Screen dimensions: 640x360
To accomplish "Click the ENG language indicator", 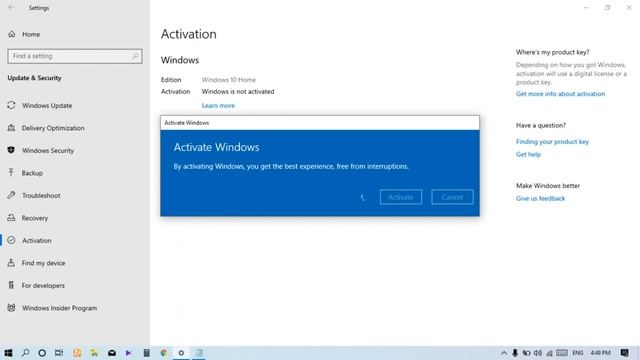I will point(578,353).
